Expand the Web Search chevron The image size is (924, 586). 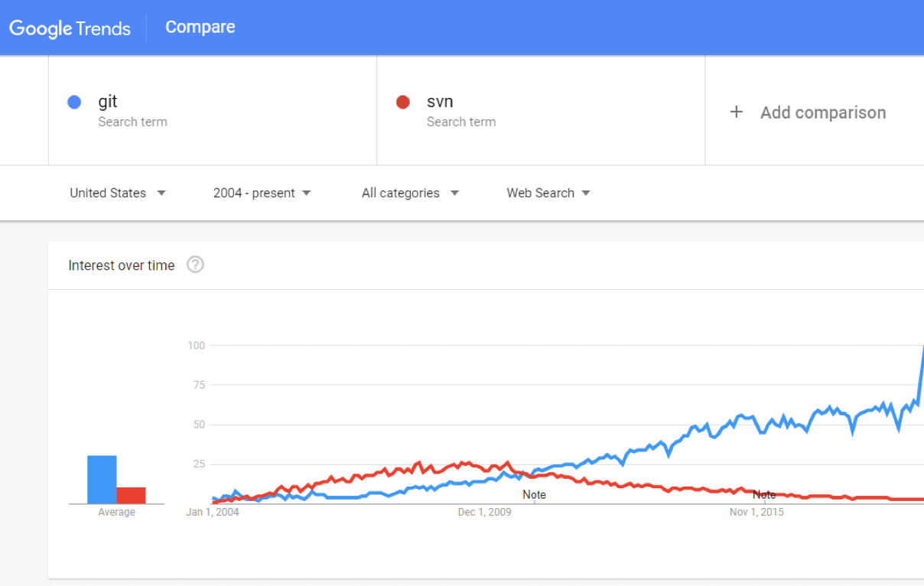[586, 193]
